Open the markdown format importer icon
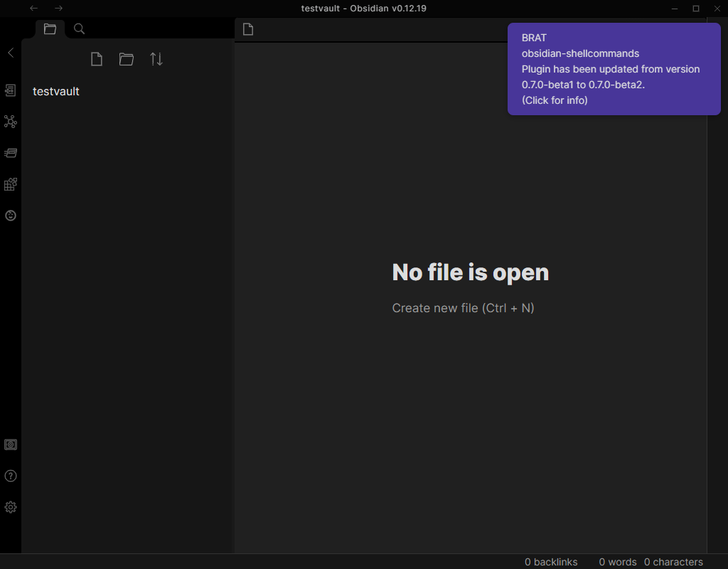Viewport: 728px width, 569px height. click(x=11, y=184)
